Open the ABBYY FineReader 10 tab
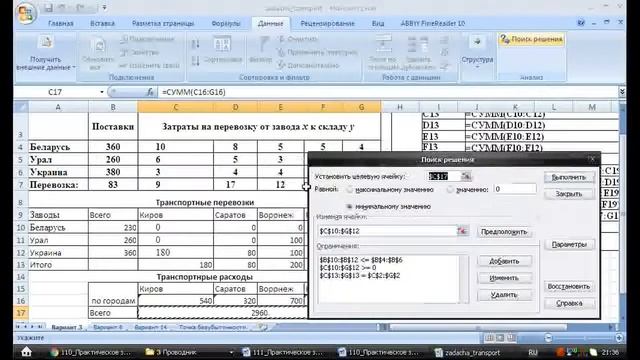Screen dimensions: 640x360 (433, 23)
